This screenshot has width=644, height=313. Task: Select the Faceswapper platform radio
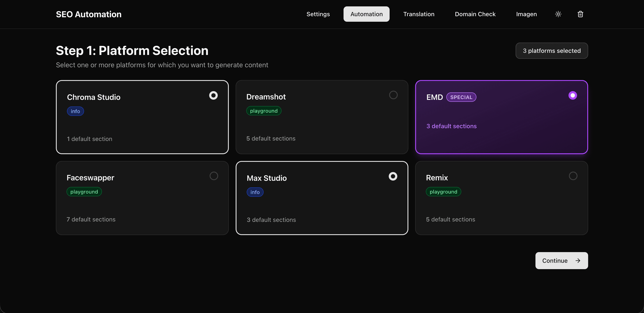pyautogui.click(x=213, y=176)
